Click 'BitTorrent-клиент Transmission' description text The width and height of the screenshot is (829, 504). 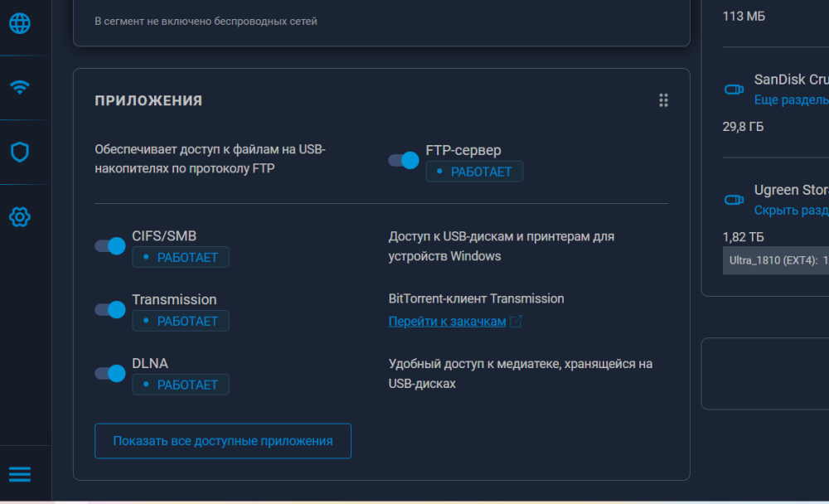[x=477, y=298]
